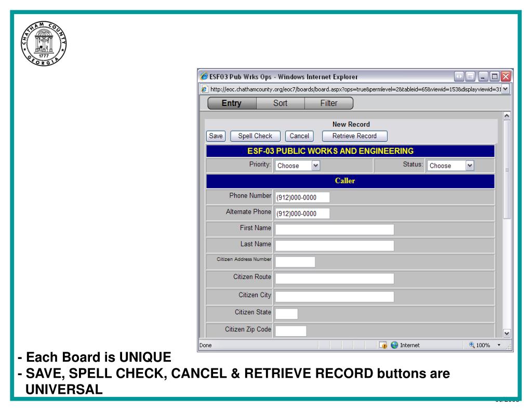Click the second gray title bar button
Image resolution: width=532 pixels, height=411 pixels.
(470, 77)
